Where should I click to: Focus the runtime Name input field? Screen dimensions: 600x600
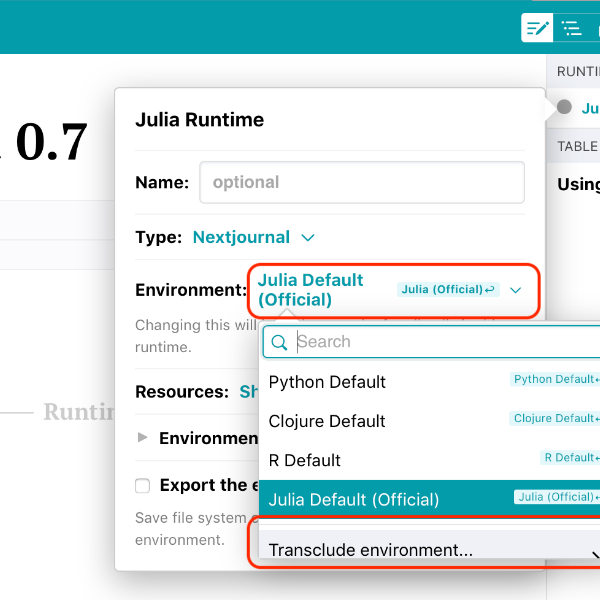click(361, 183)
